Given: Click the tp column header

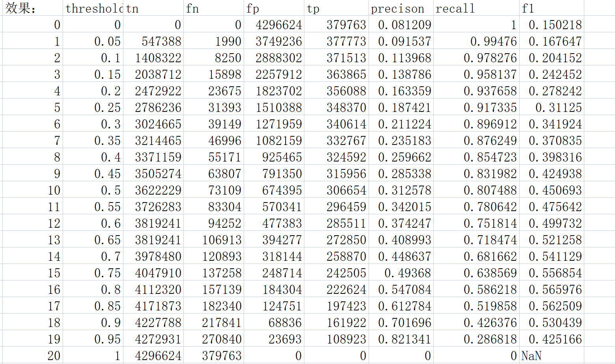Looking at the screenshot, I should [x=336, y=8].
